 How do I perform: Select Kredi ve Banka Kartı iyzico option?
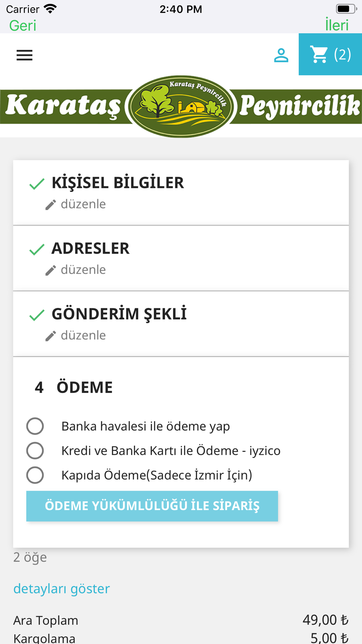pyautogui.click(x=35, y=451)
